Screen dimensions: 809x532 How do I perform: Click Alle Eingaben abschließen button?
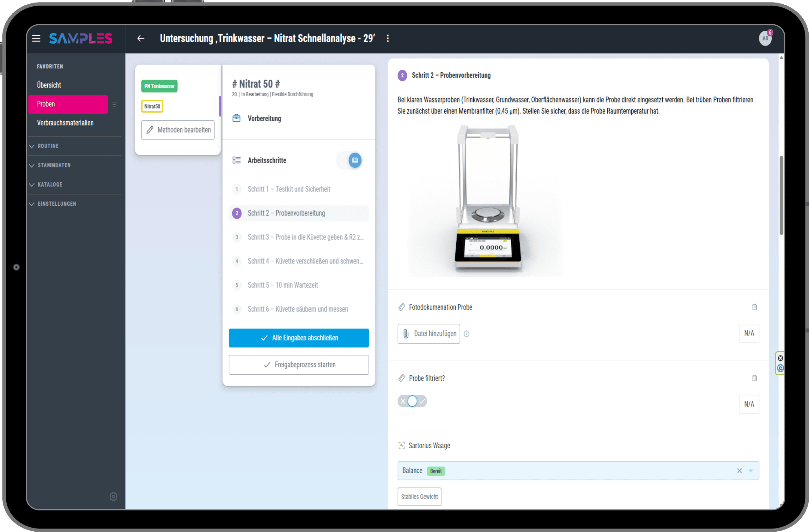299,338
